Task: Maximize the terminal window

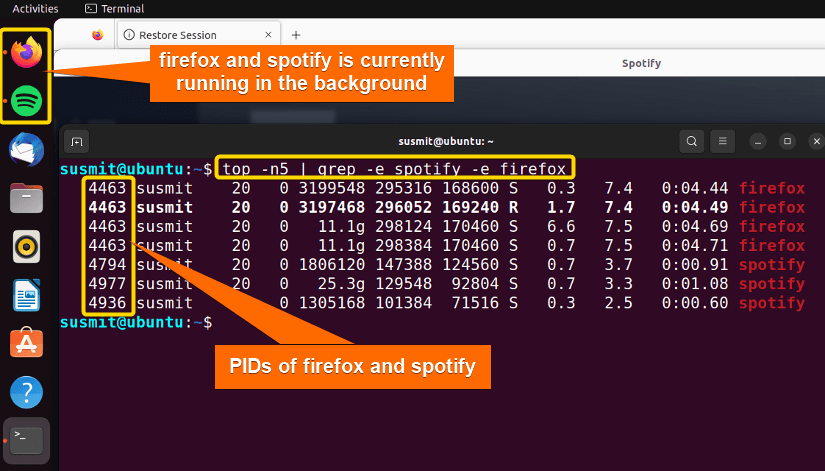Action: 787,141
